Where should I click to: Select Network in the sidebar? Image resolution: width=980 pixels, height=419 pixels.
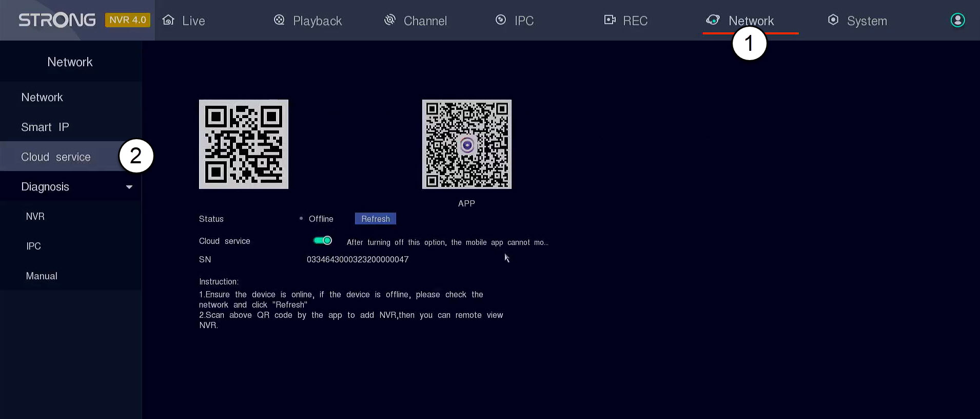point(71,97)
